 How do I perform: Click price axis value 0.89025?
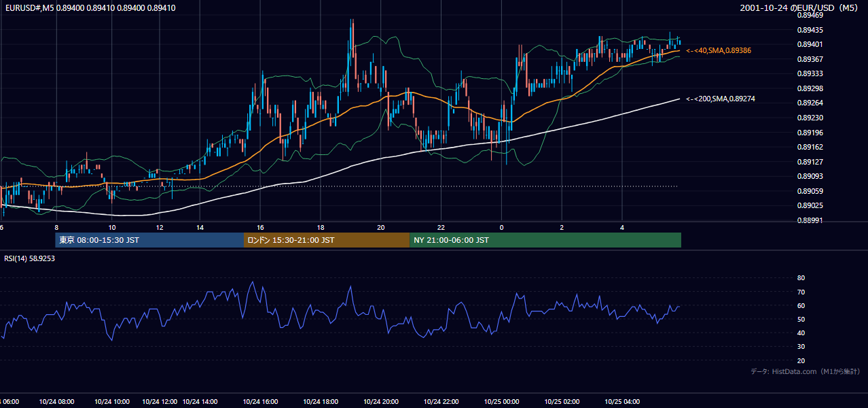(812, 205)
